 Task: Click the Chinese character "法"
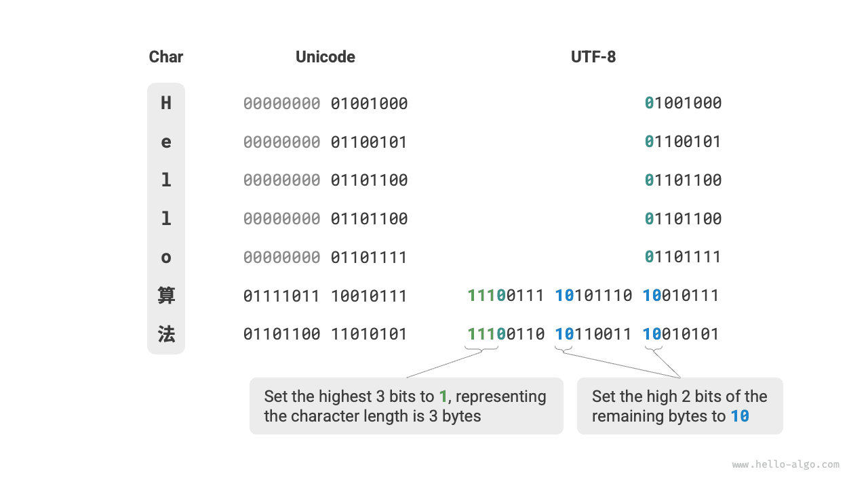point(166,334)
